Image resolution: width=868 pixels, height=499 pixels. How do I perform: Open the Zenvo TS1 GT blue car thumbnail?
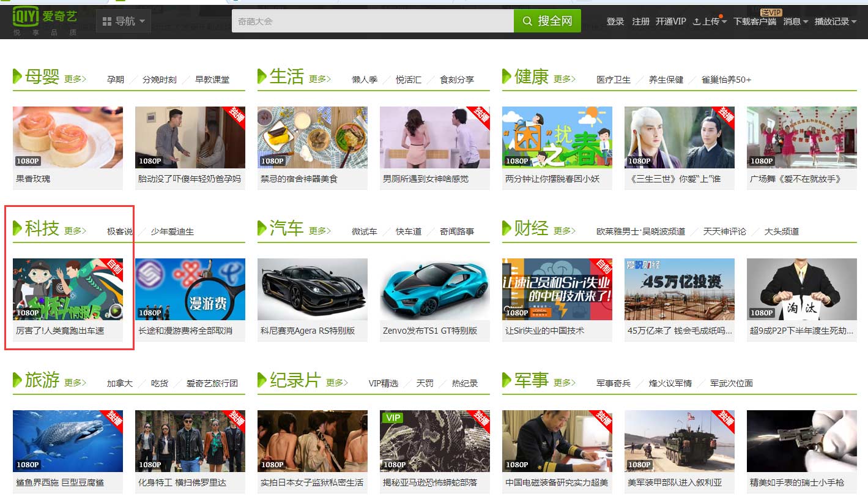coord(434,289)
